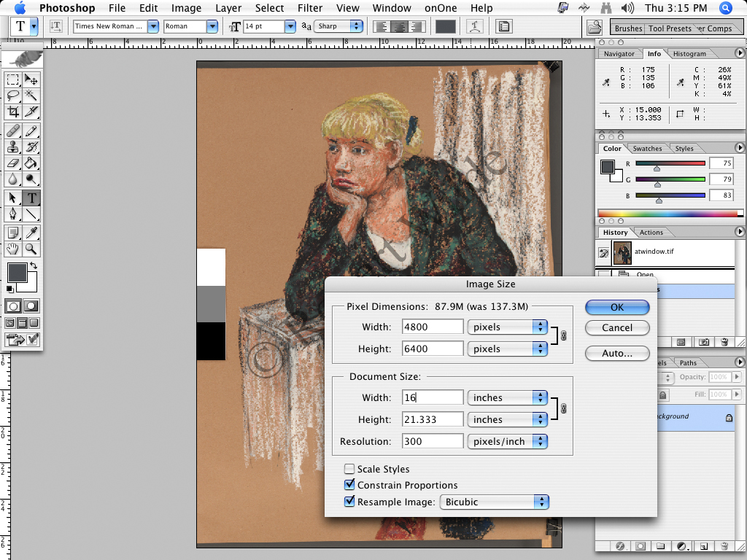Left align text in options bar
This screenshot has height=560, width=747.
(381, 27)
